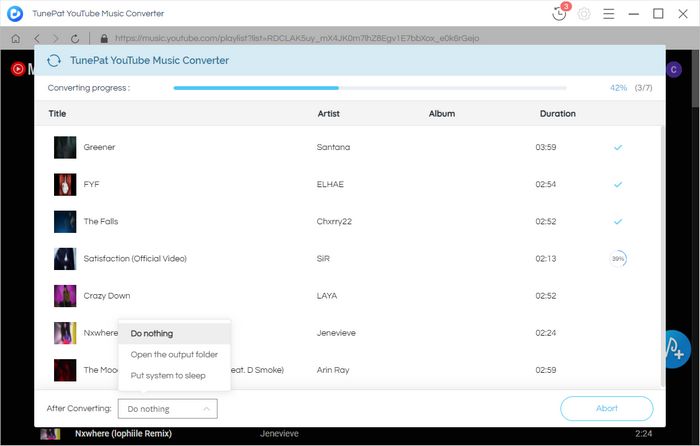This screenshot has width=700, height=446.
Task: Click the 42% progress percentage
Action: pos(618,88)
